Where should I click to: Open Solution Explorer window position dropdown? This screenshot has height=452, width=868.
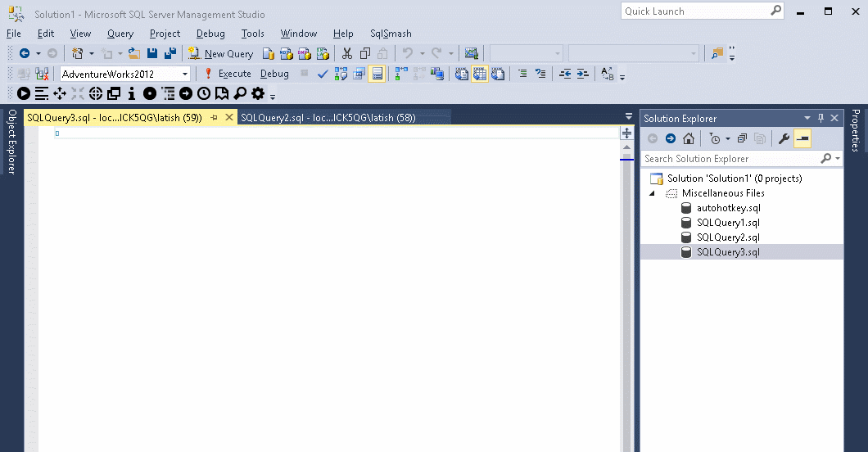[807, 118]
